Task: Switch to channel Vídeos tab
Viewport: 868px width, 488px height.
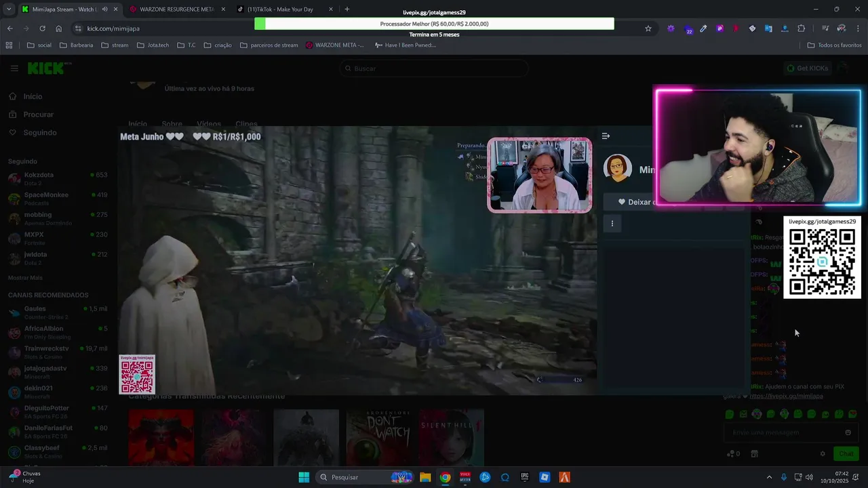Action: tap(209, 124)
